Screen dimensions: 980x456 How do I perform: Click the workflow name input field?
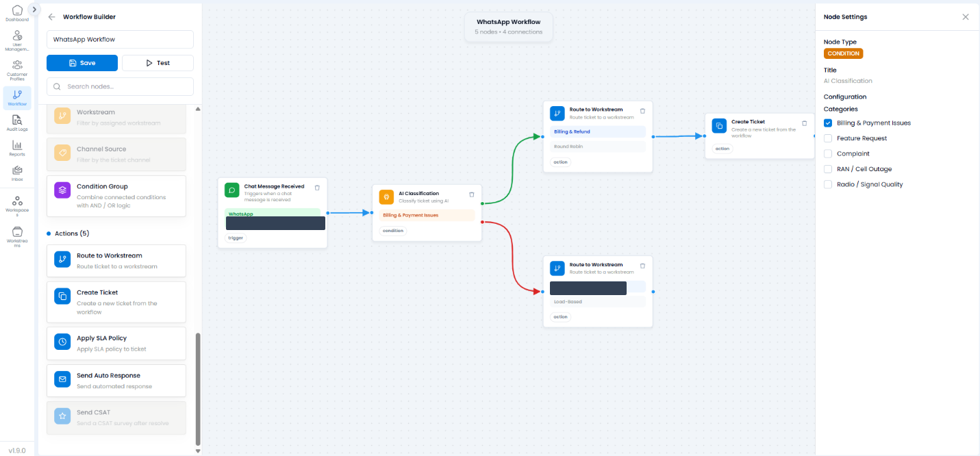120,40
